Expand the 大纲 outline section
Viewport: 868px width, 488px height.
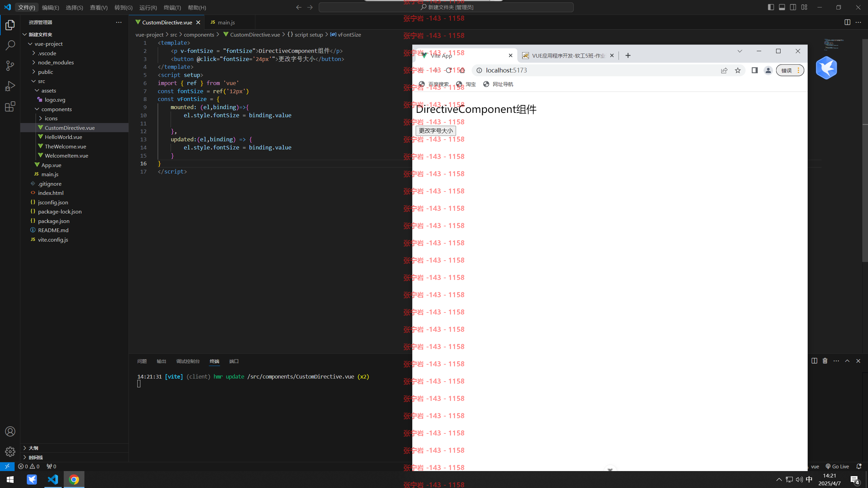[x=74, y=448]
